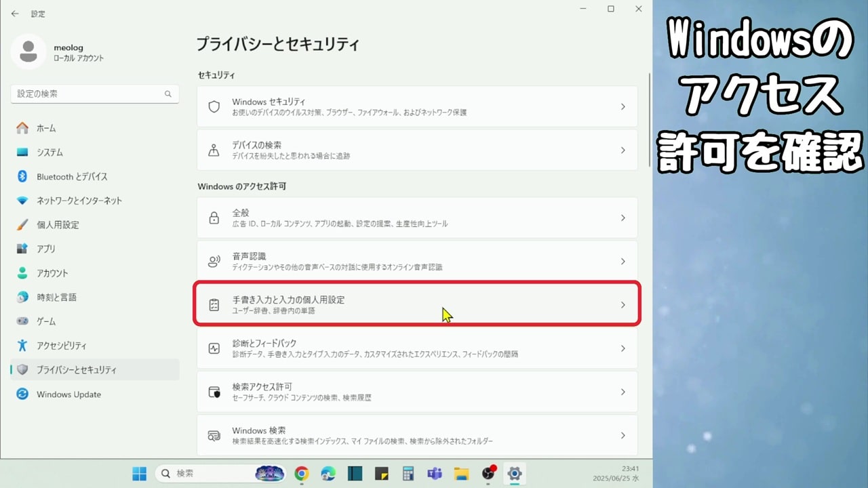Open Bluetooth とデバイス in the sidebar

(95, 176)
